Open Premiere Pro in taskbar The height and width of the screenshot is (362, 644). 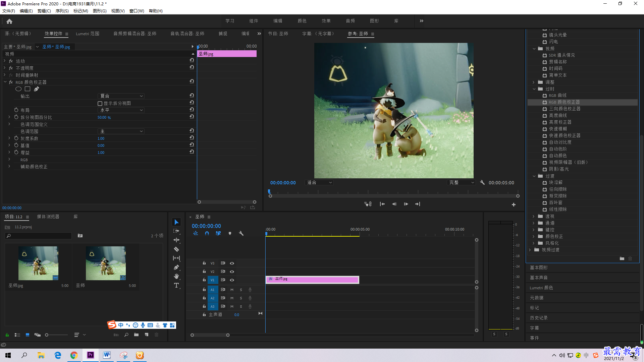point(91,355)
